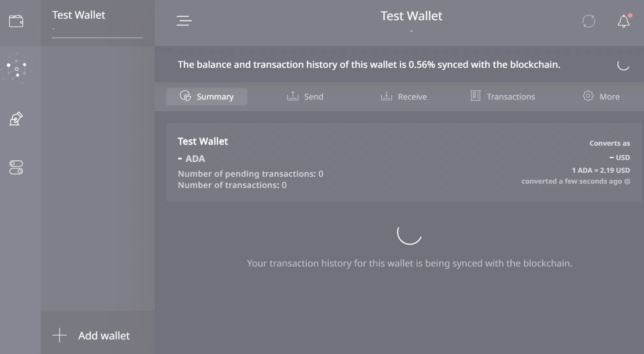Switch to the Send tab
Viewport: 644px width, 354px height.
305,97
